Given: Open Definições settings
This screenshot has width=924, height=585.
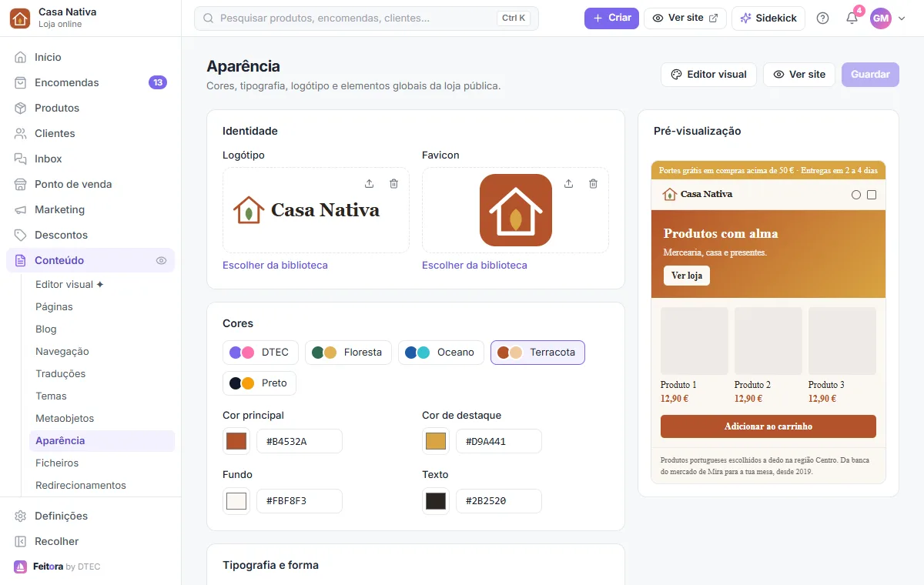Looking at the screenshot, I should (x=91, y=516).
